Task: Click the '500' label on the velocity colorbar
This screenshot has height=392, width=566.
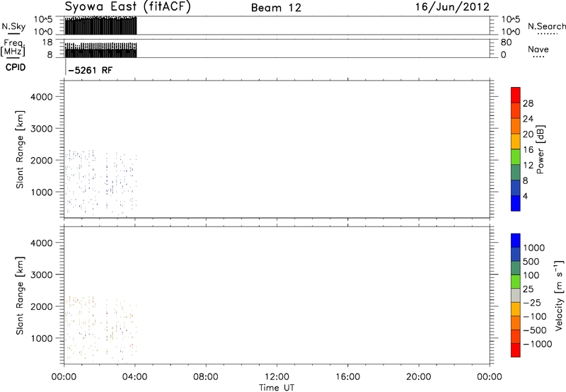Action: click(531, 262)
